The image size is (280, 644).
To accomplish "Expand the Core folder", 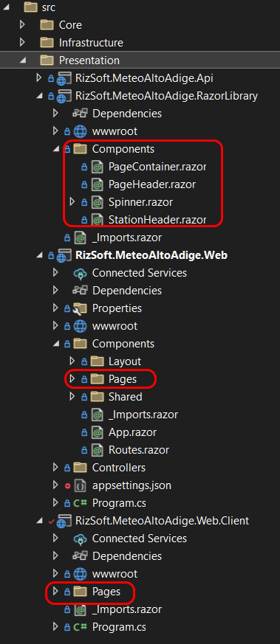I will tap(23, 25).
